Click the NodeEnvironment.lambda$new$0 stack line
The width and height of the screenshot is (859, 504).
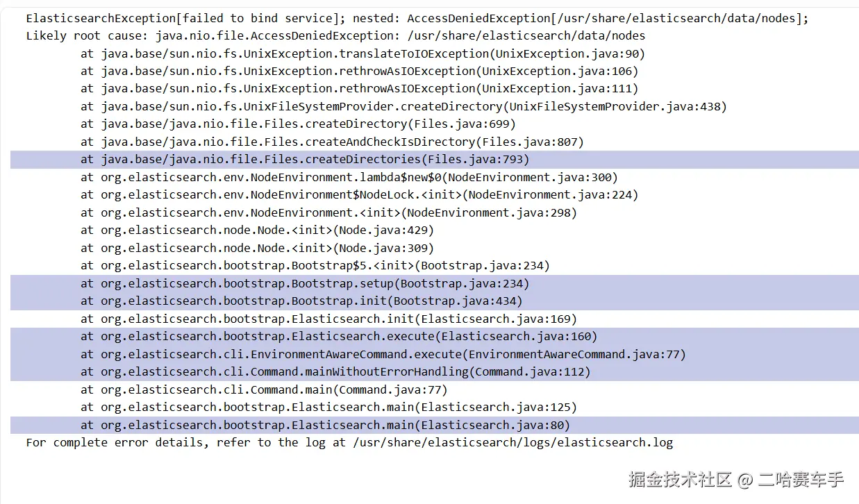tap(349, 177)
